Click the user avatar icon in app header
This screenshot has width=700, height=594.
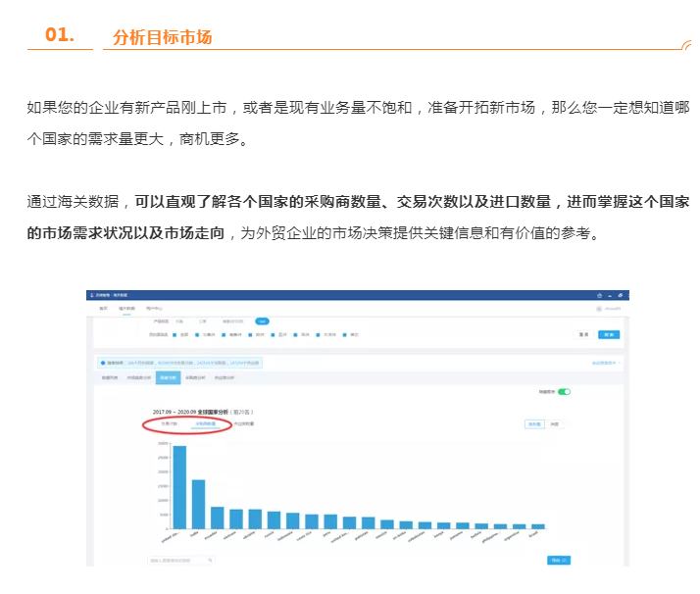pos(599,309)
